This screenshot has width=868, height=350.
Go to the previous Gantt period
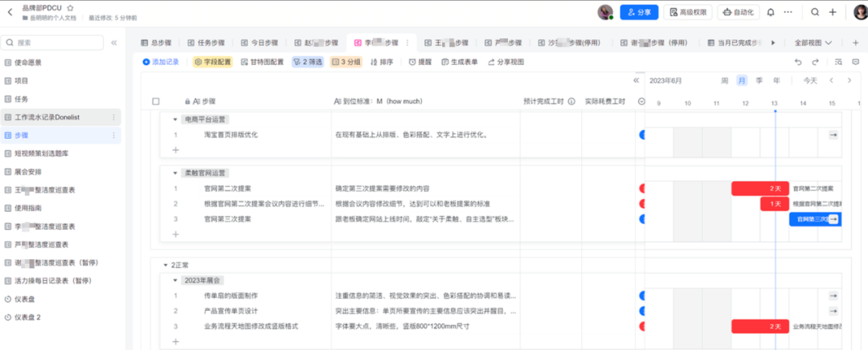pyautogui.click(x=832, y=80)
